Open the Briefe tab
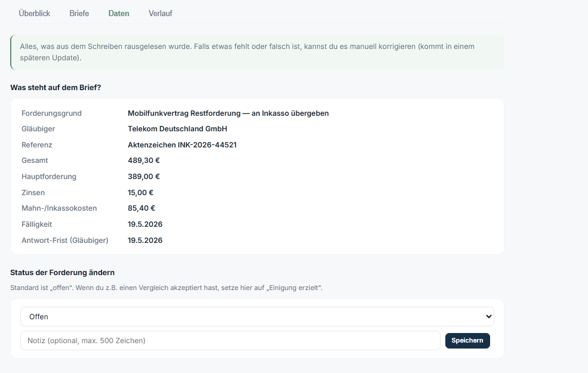The width and height of the screenshot is (588, 373). coord(79,14)
